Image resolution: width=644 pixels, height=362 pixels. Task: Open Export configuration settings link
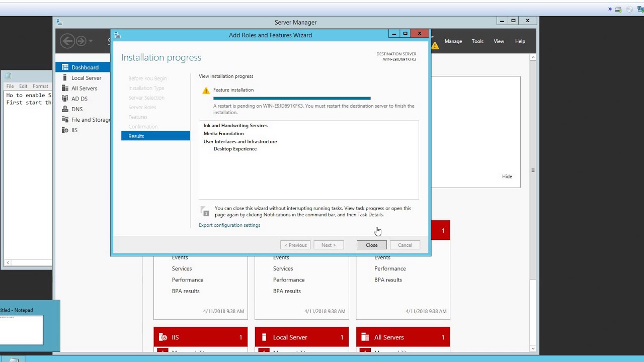pos(229,225)
